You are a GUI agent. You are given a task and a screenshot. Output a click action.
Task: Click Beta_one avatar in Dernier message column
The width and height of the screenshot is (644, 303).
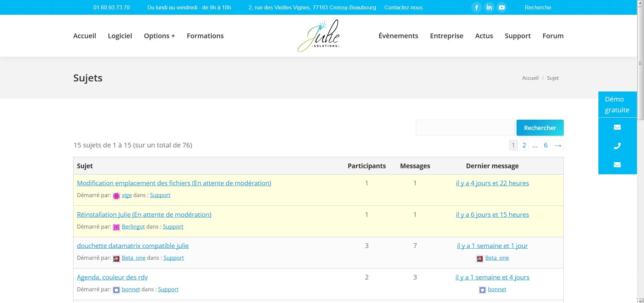point(480,258)
